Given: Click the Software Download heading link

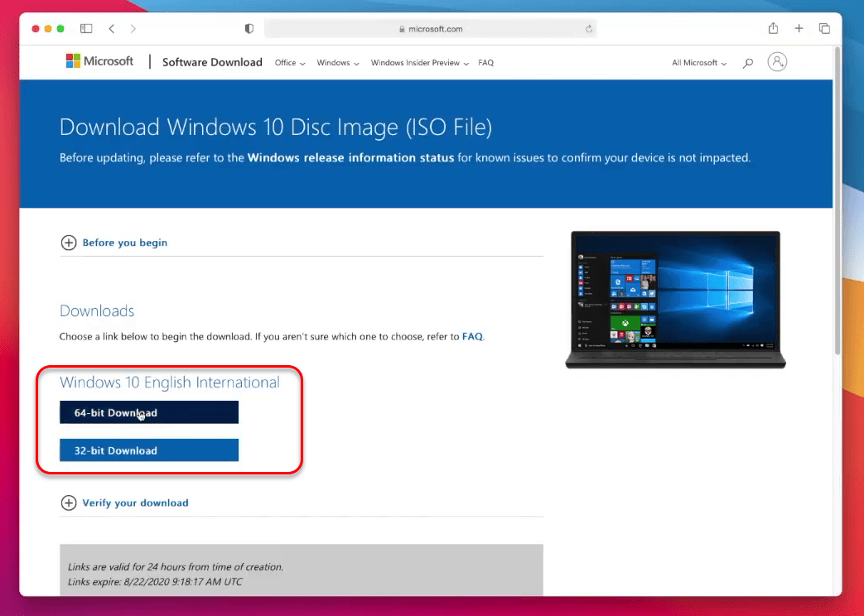Looking at the screenshot, I should [x=212, y=62].
